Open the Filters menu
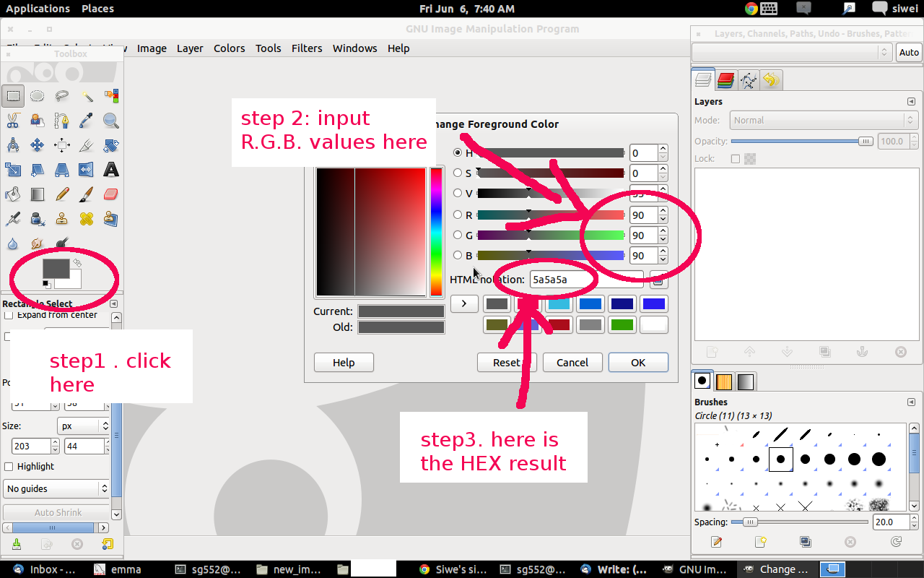The image size is (924, 578). tap(307, 48)
